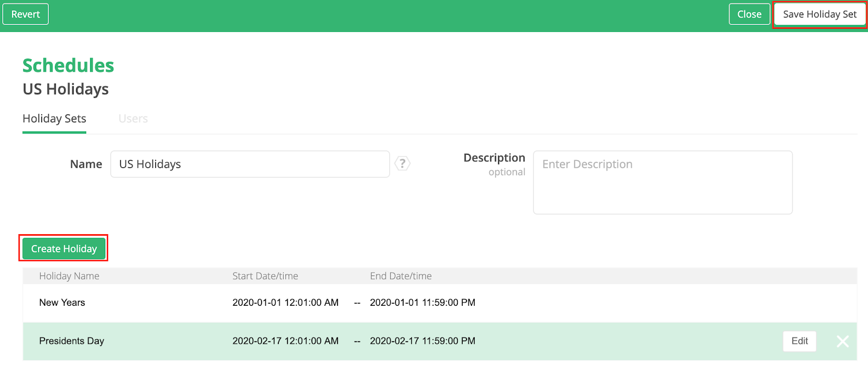Click the Create Holiday button
Image resolution: width=868 pixels, height=365 pixels.
pos(64,249)
